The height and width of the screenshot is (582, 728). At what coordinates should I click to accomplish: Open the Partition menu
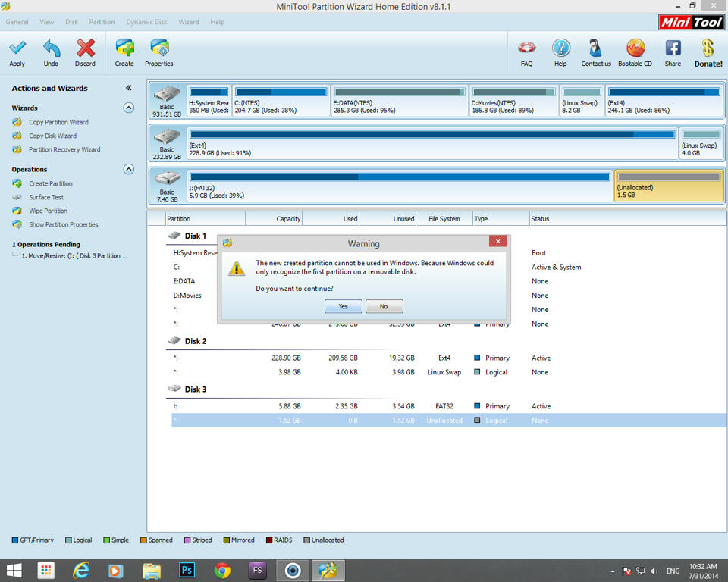coord(102,22)
